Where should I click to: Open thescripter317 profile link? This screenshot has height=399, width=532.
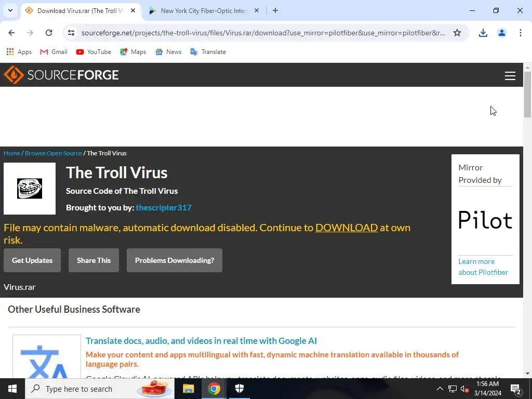point(164,207)
